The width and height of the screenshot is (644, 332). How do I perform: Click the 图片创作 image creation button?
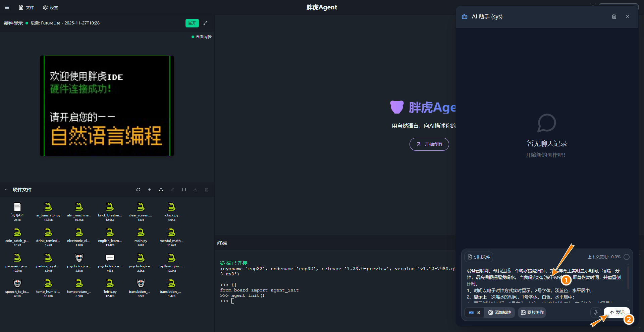pyautogui.click(x=532, y=313)
